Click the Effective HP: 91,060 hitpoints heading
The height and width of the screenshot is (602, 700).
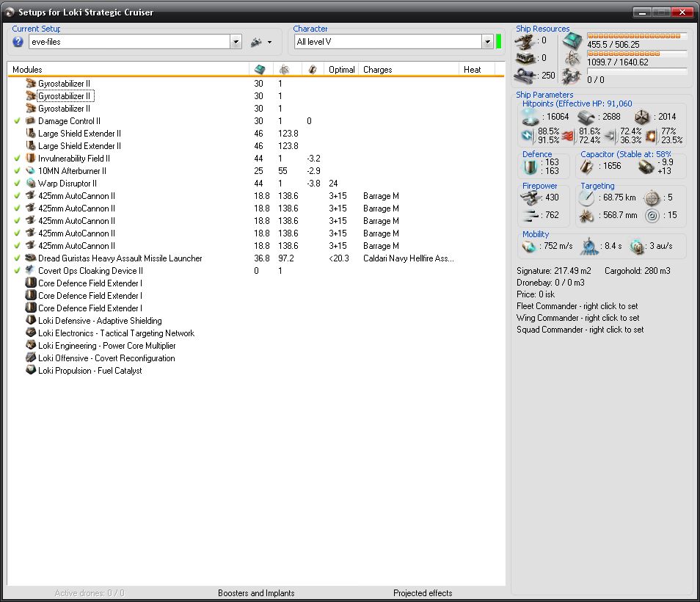pyautogui.click(x=577, y=104)
